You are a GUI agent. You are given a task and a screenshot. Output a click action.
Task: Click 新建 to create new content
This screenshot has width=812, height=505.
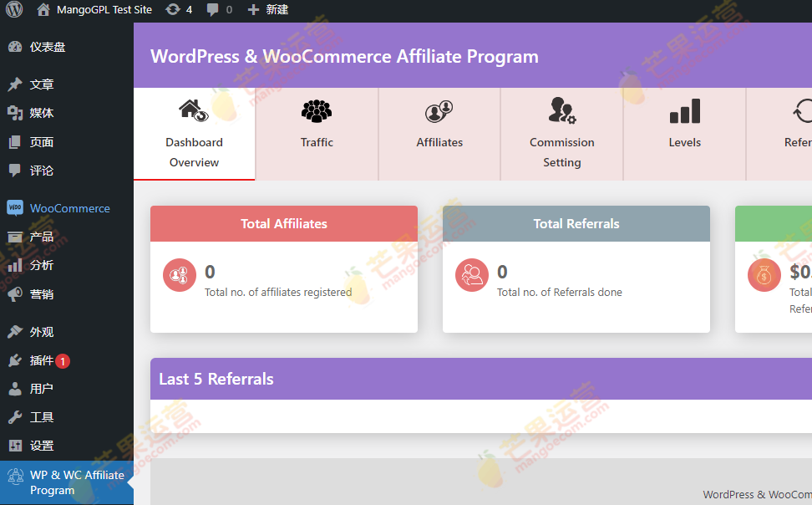tap(267, 10)
